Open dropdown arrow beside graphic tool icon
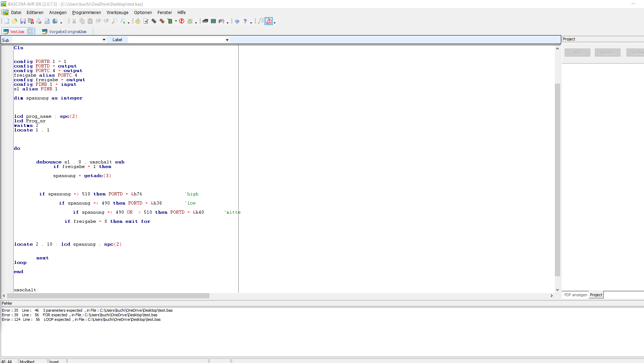The height and width of the screenshot is (363, 644). coord(228,22)
